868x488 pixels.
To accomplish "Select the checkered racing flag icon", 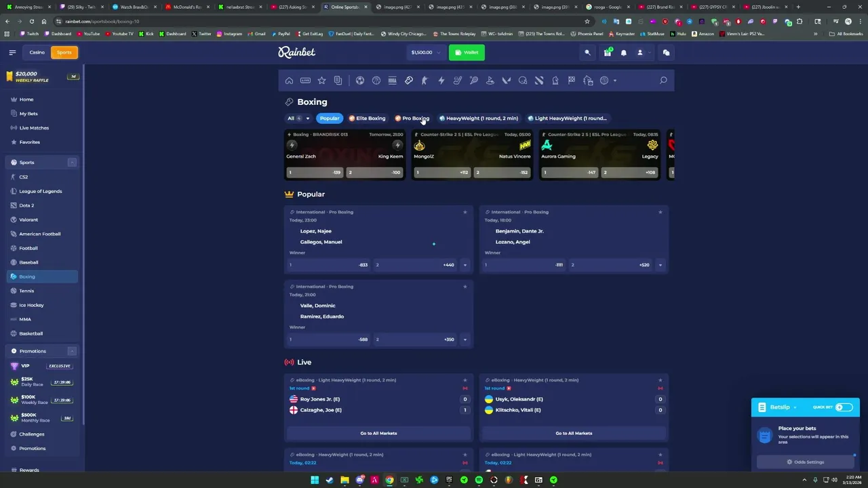I will pos(572,81).
